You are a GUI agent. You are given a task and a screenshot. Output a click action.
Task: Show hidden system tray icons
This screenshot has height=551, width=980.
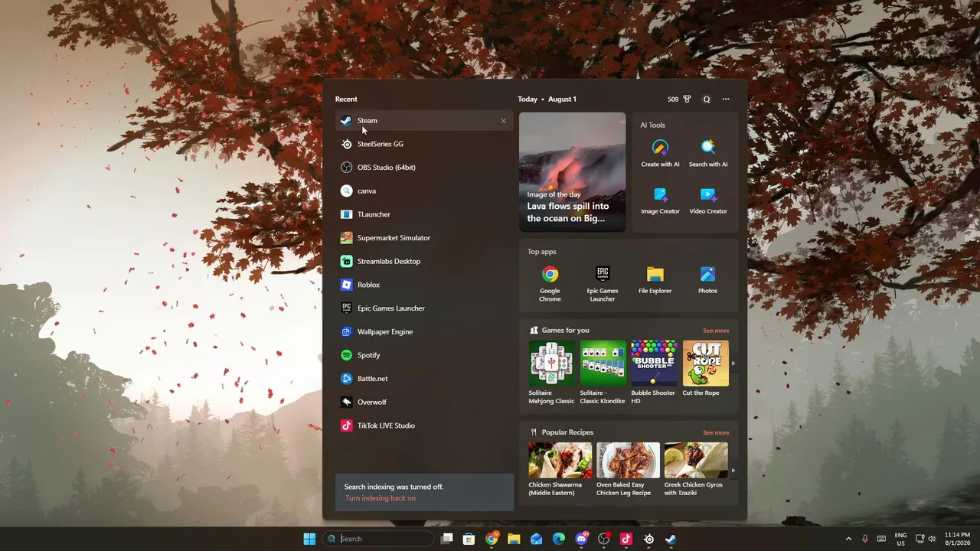pyautogui.click(x=848, y=539)
